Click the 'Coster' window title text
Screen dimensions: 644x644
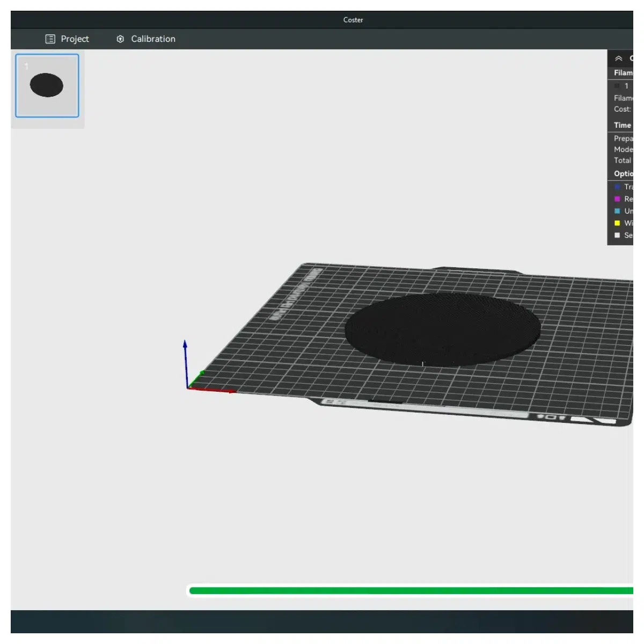tap(353, 20)
